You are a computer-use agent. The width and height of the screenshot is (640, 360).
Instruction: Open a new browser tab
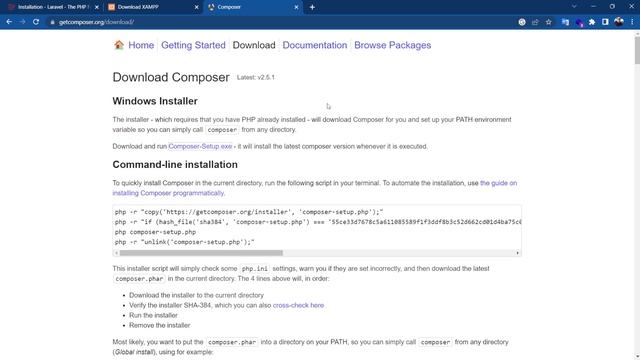click(x=312, y=7)
